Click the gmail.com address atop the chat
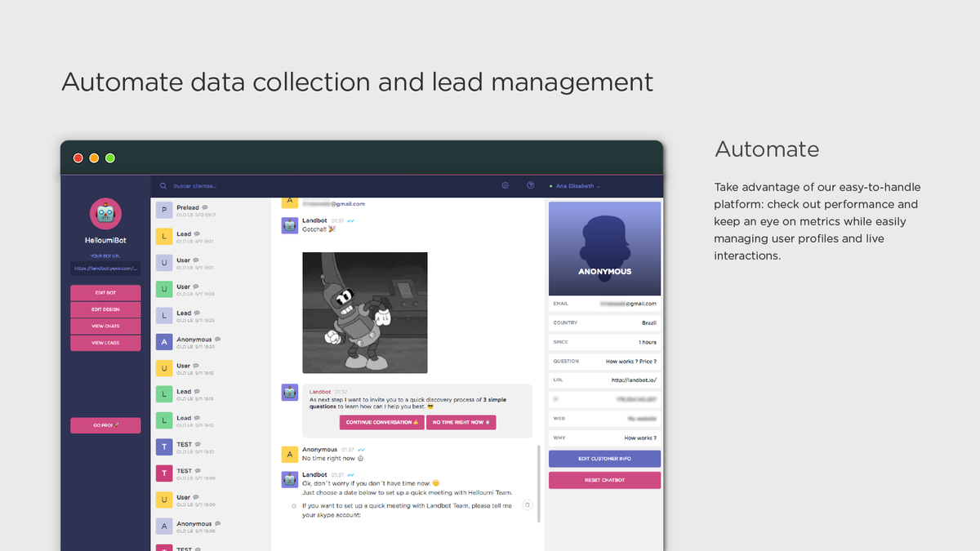 pos(333,204)
